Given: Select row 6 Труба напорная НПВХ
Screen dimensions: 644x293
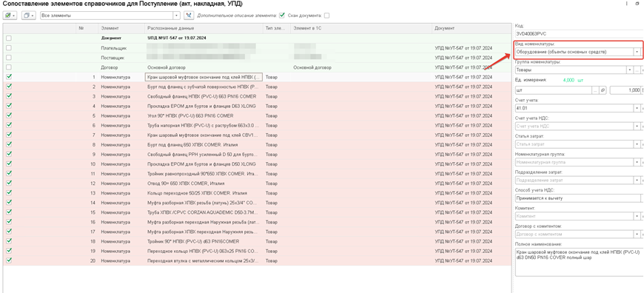Looking at the screenshot, I should [x=258, y=125].
